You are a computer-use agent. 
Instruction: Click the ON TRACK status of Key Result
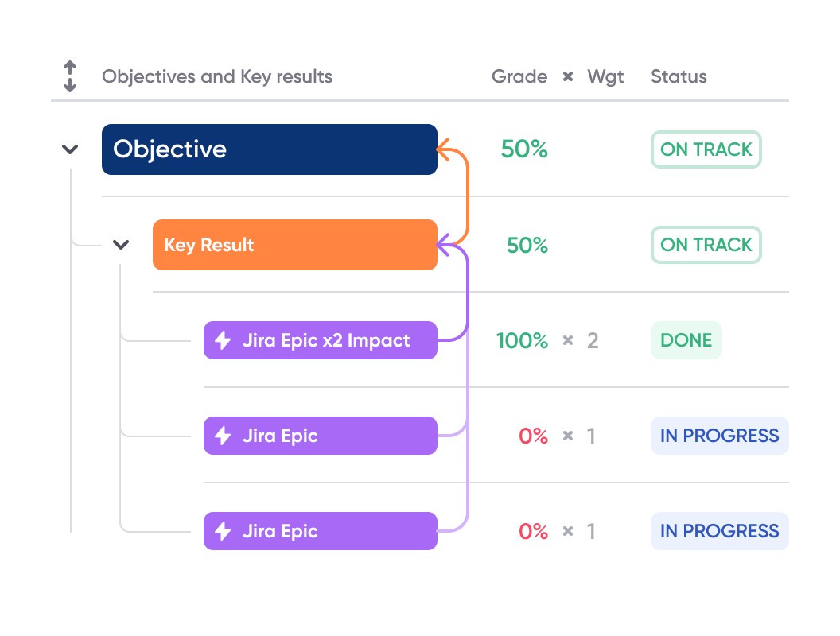tap(706, 245)
